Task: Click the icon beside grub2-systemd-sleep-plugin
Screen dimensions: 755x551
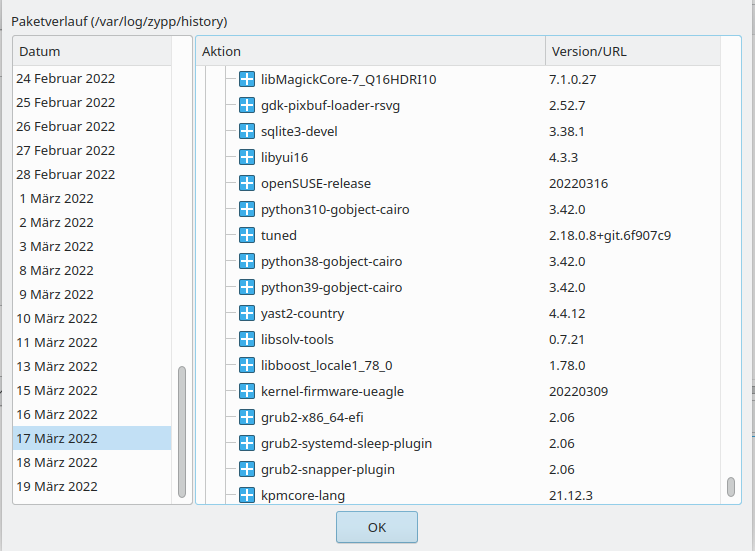Action: click(247, 443)
